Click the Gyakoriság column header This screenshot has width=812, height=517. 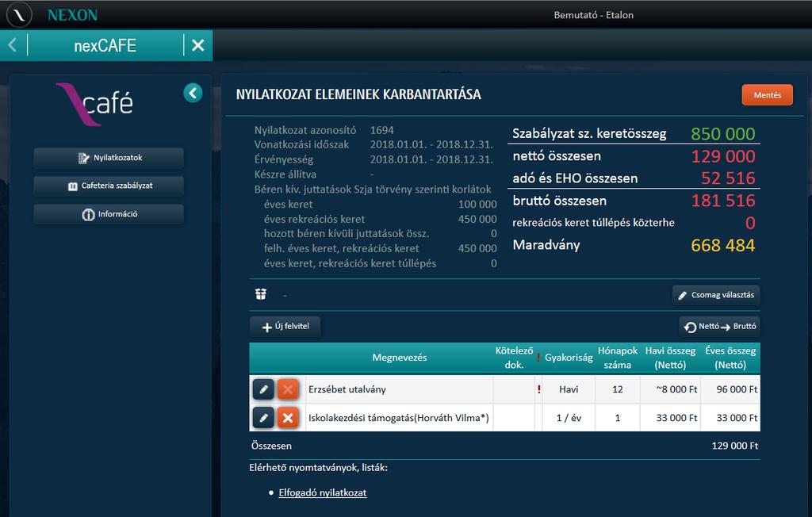pyautogui.click(x=569, y=358)
